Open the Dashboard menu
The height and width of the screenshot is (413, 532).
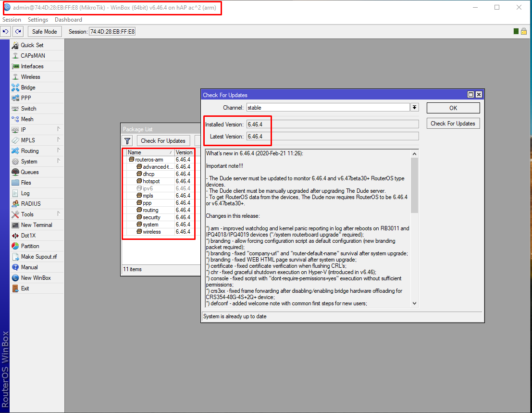tap(68, 20)
